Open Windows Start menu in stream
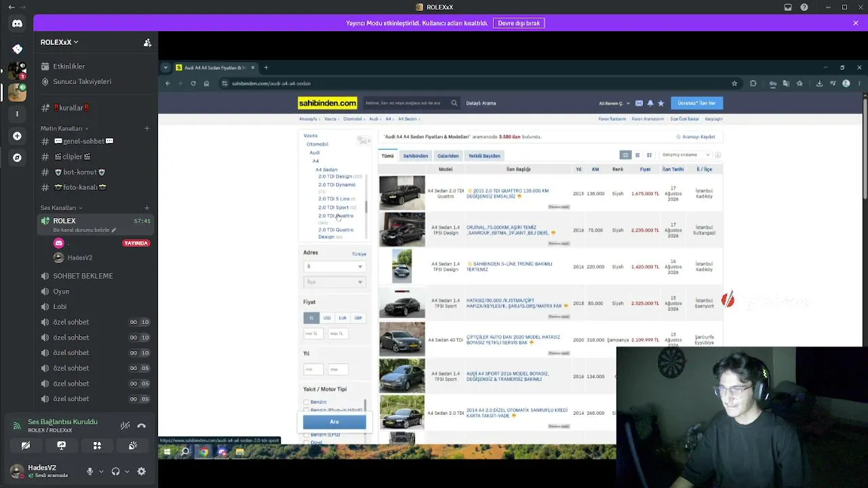 coord(167,451)
